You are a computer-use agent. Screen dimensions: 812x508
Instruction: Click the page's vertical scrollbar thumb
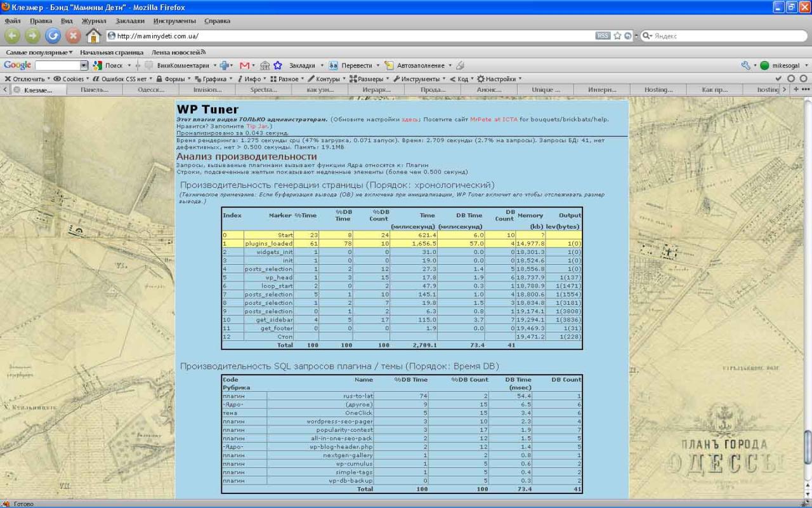click(x=808, y=448)
